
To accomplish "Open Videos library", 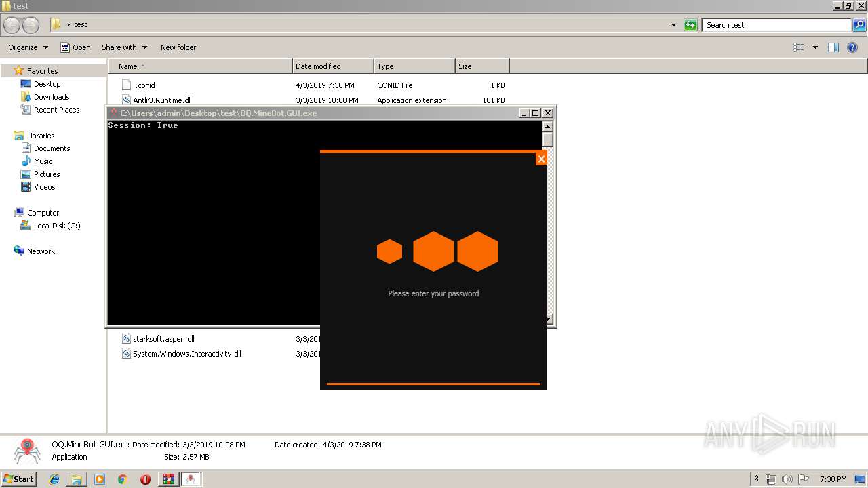I will [44, 187].
